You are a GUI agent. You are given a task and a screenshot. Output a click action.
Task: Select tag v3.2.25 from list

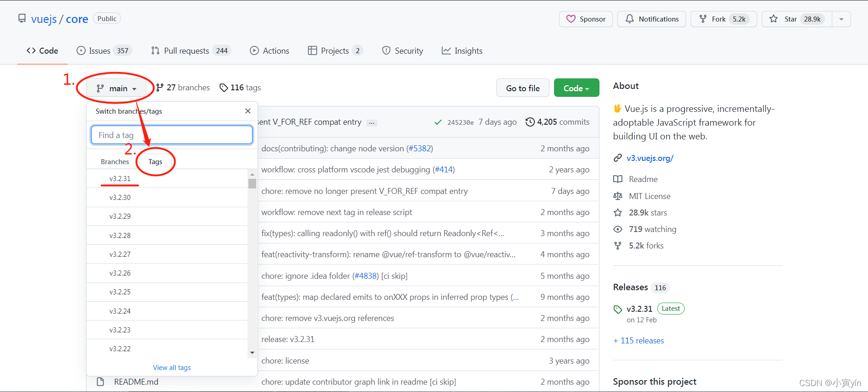pyautogui.click(x=167, y=292)
